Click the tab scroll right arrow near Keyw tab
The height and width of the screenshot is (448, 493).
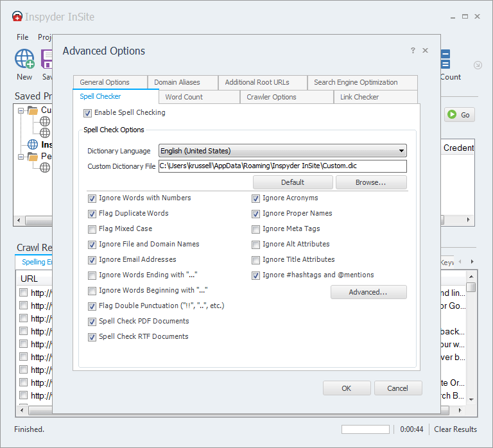pyautogui.click(x=472, y=262)
